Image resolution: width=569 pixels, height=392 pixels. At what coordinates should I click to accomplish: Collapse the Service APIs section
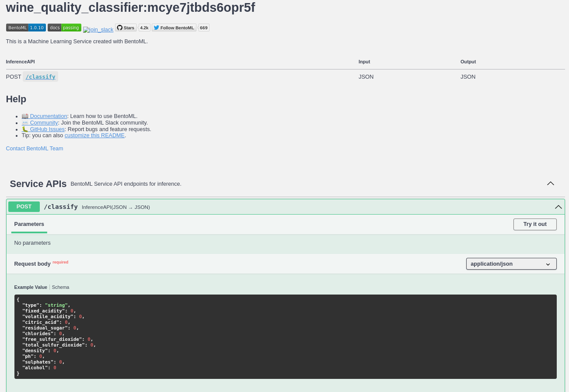click(551, 184)
